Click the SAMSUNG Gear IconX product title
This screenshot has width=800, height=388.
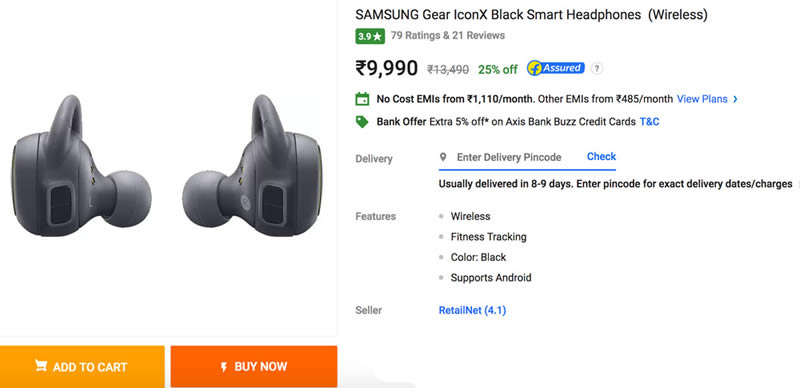tap(532, 15)
